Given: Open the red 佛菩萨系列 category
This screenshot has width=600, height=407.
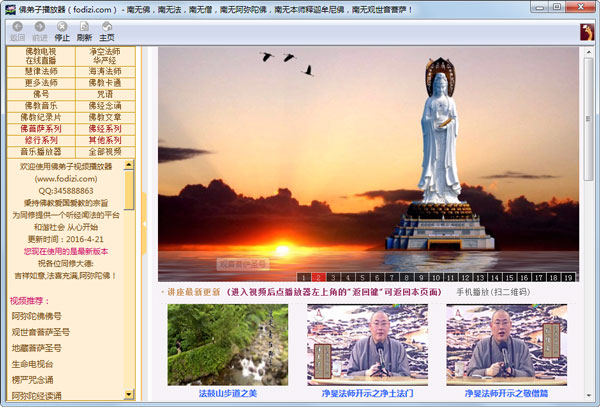Looking at the screenshot, I should point(41,129).
